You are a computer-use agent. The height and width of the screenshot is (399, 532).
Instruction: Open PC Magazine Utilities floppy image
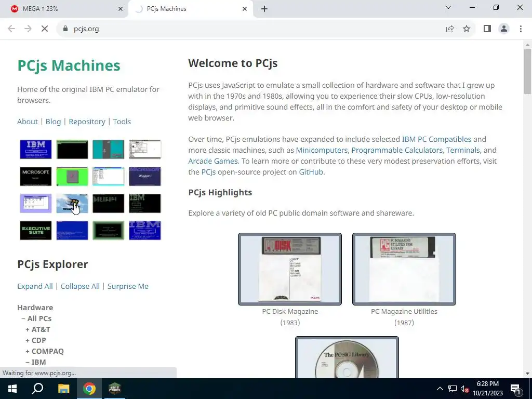[404, 269]
